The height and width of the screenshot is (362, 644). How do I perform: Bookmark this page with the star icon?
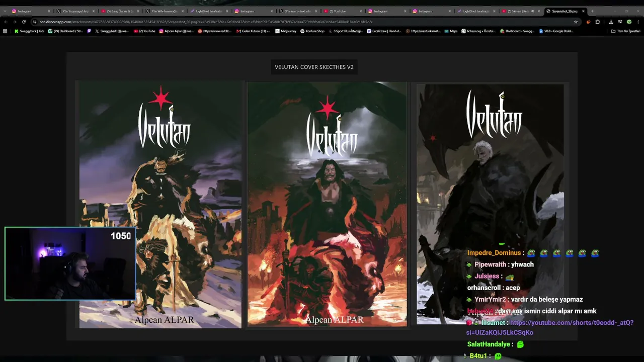point(576,22)
